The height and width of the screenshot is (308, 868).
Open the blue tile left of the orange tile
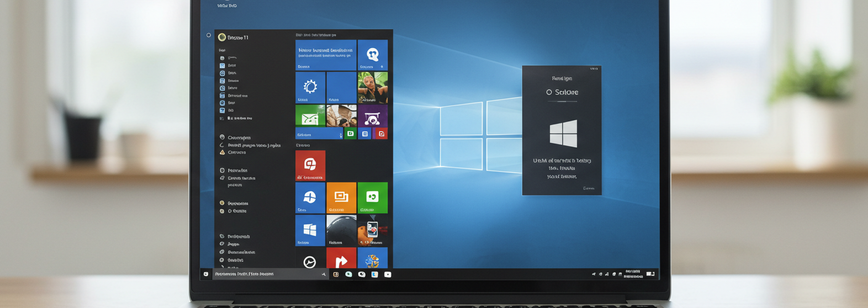point(310,198)
